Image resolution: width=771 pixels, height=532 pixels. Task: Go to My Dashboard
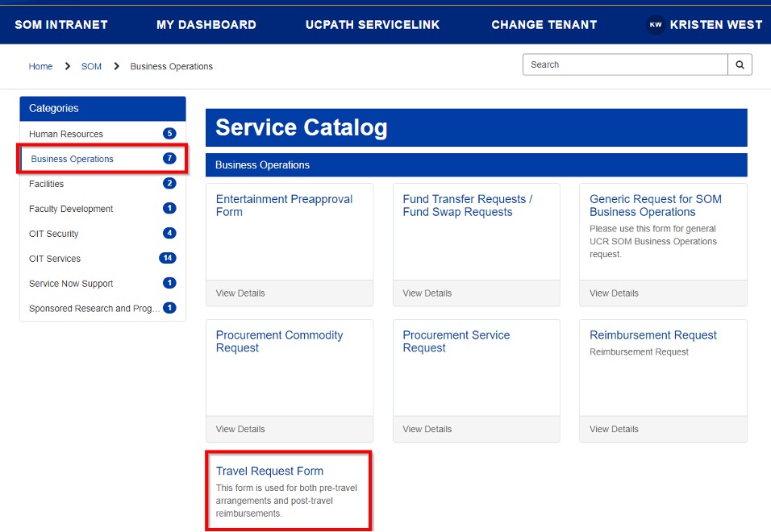click(206, 25)
